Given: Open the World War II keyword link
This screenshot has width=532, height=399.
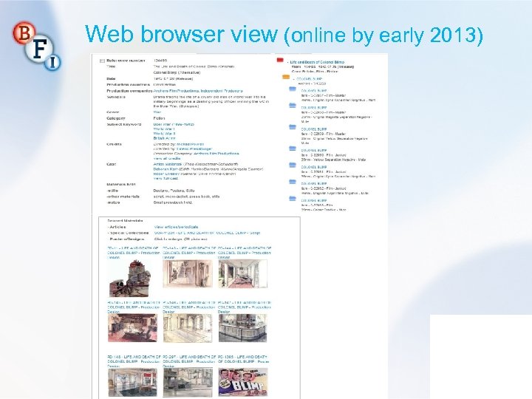Looking at the screenshot, I should click(x=164, y=134).
